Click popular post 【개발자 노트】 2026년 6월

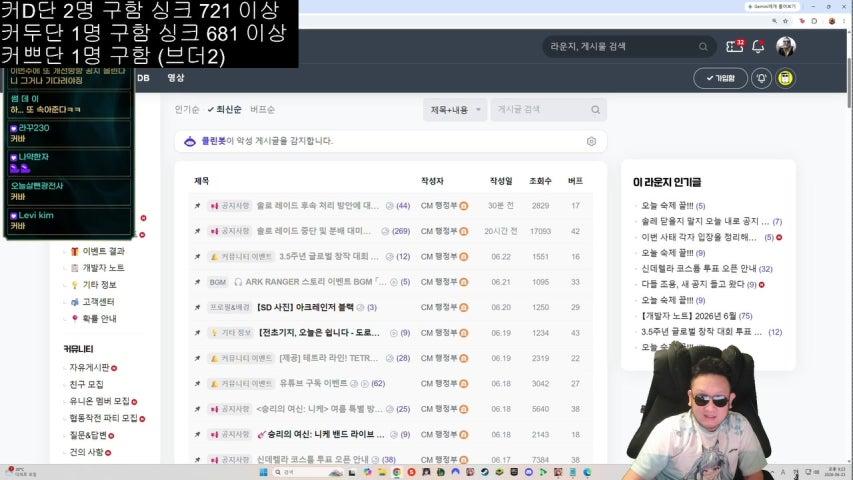pyautogui.click(x=688, y=316)
